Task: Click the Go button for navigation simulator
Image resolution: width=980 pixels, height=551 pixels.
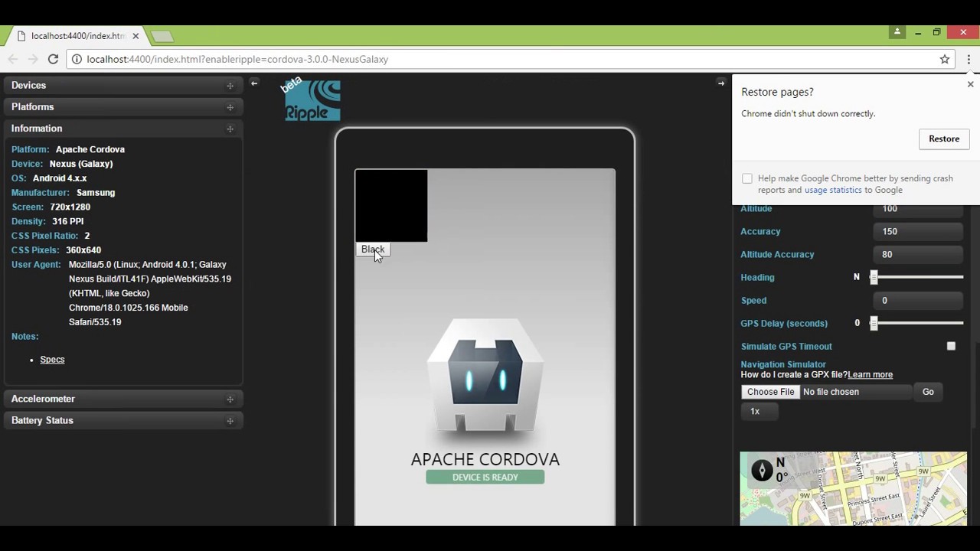Action: coord(928,392)
